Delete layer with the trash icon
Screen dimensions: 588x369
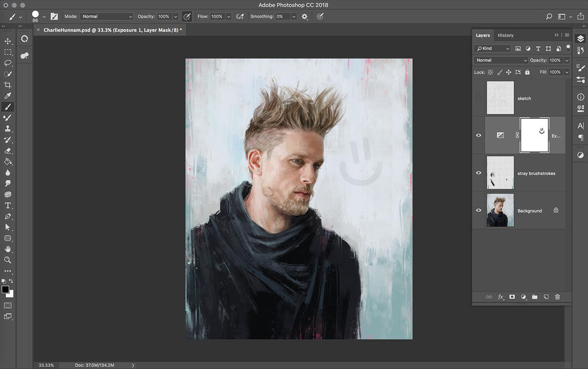coord(557,297)
